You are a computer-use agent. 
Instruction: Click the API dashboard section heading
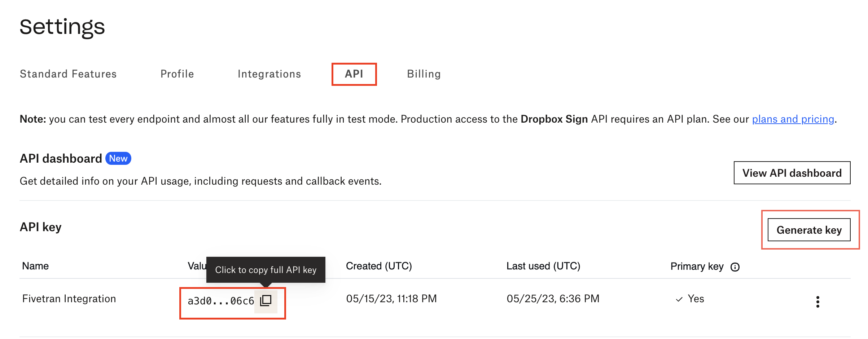pos(61,158)
